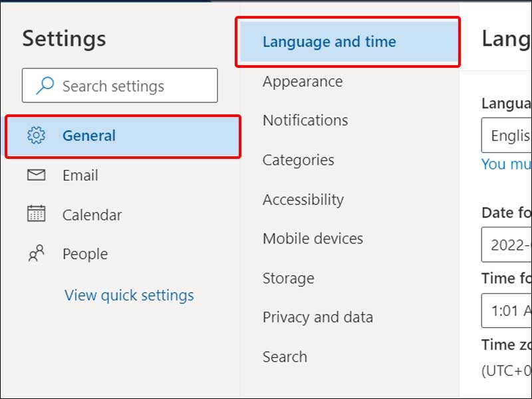Image resolution: width=532 pixels, height=399 pixels.
Task: Focus the Search settings field
Action: click(x=120, y=86)
